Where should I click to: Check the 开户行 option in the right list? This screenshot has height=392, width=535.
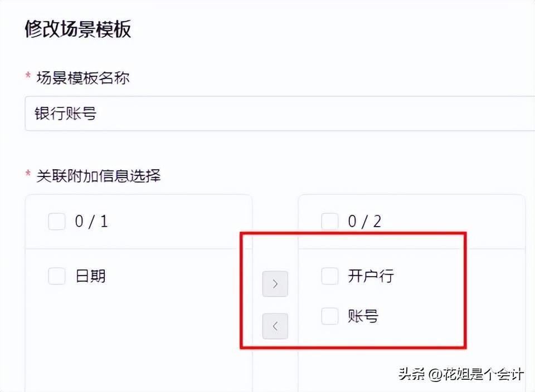click(329, 276)
